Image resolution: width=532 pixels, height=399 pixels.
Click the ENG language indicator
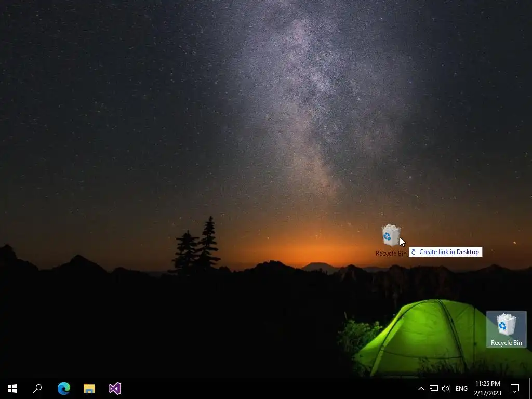(x=461, y=389)
